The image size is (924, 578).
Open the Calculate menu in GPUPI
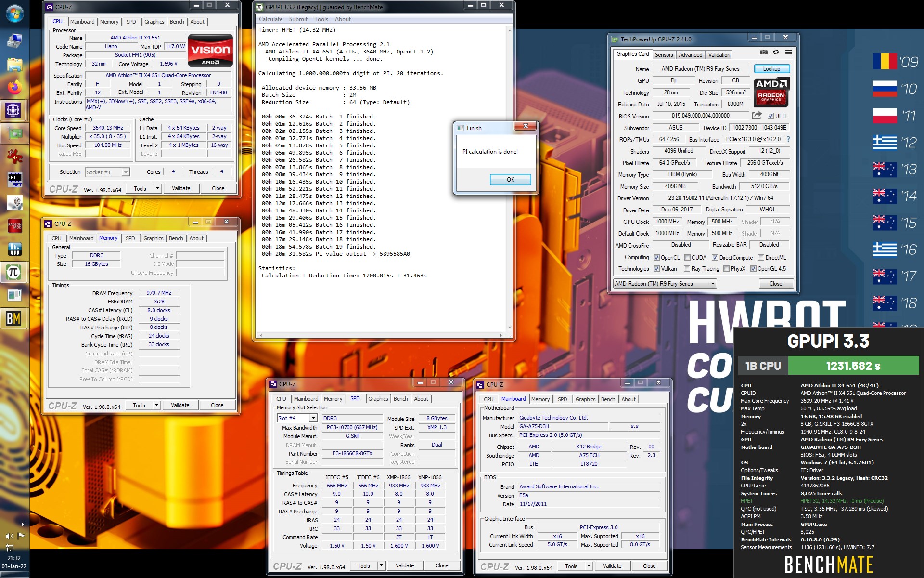click(x=270, y=19)
